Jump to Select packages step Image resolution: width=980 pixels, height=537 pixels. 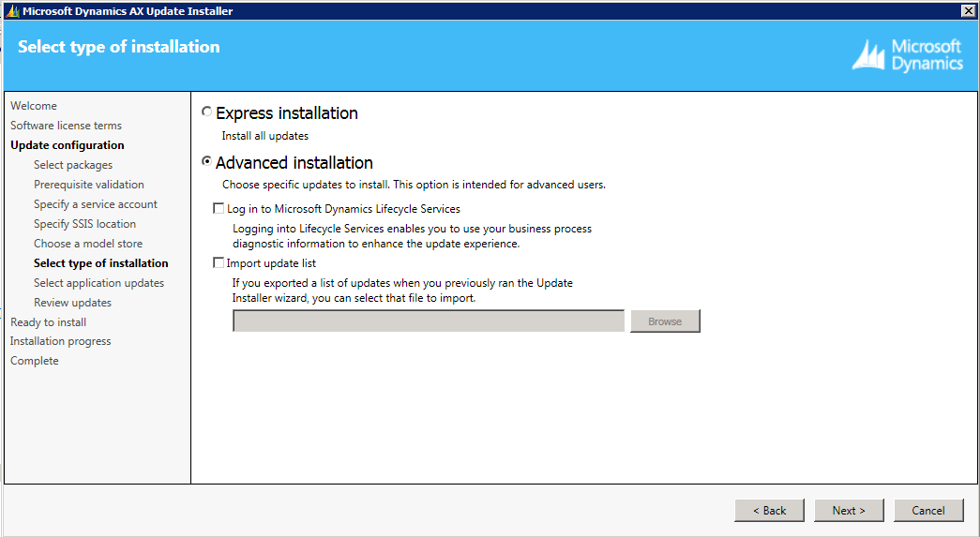[73, 165]
